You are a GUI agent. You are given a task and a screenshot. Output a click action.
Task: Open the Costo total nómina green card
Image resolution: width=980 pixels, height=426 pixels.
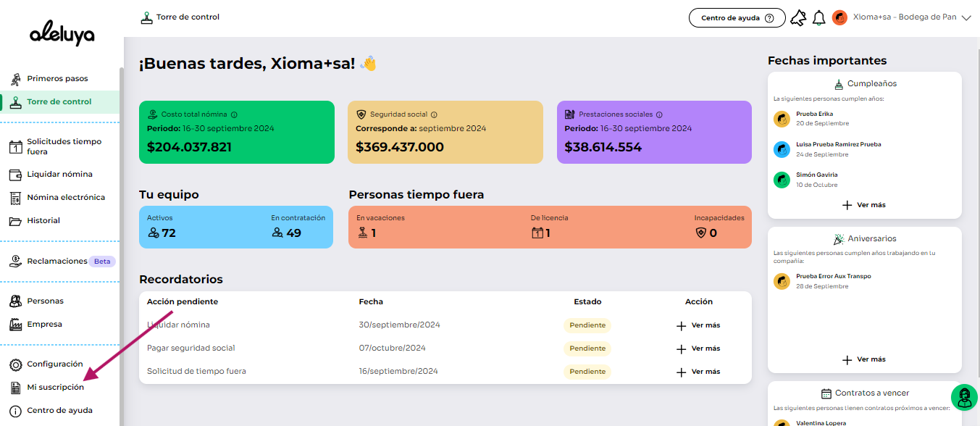tap(237, 132)
